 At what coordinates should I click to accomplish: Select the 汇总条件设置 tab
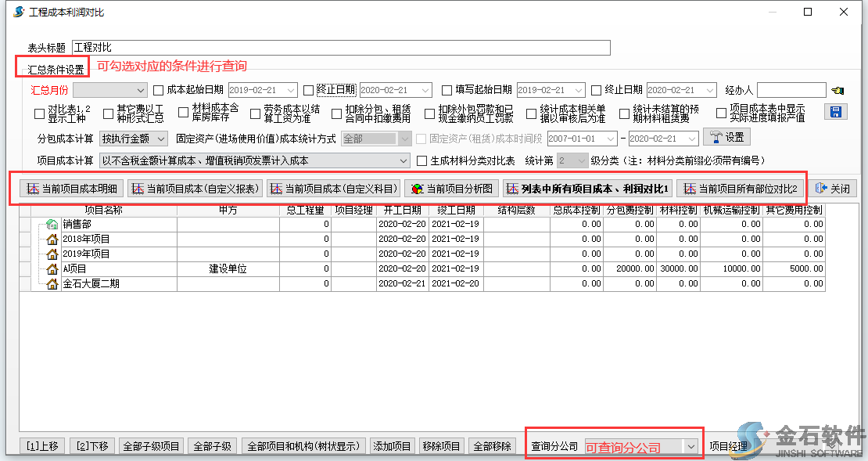point(55,70)
